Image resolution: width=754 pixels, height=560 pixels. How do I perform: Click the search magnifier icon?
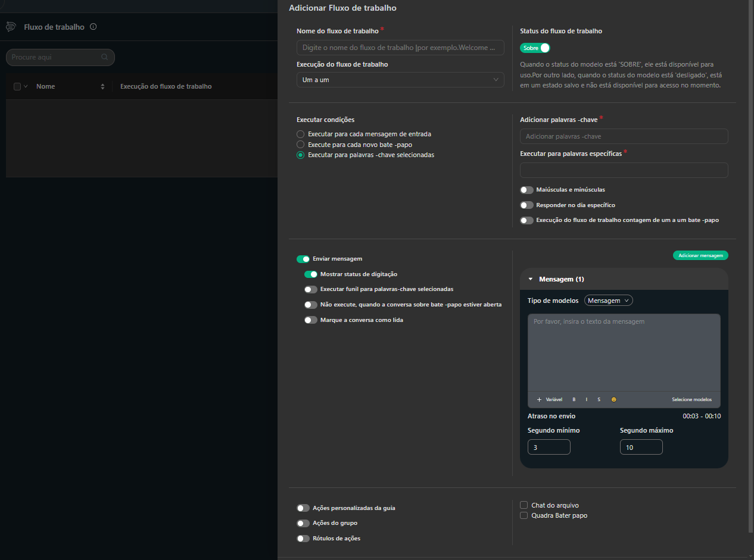pos(105,57)
